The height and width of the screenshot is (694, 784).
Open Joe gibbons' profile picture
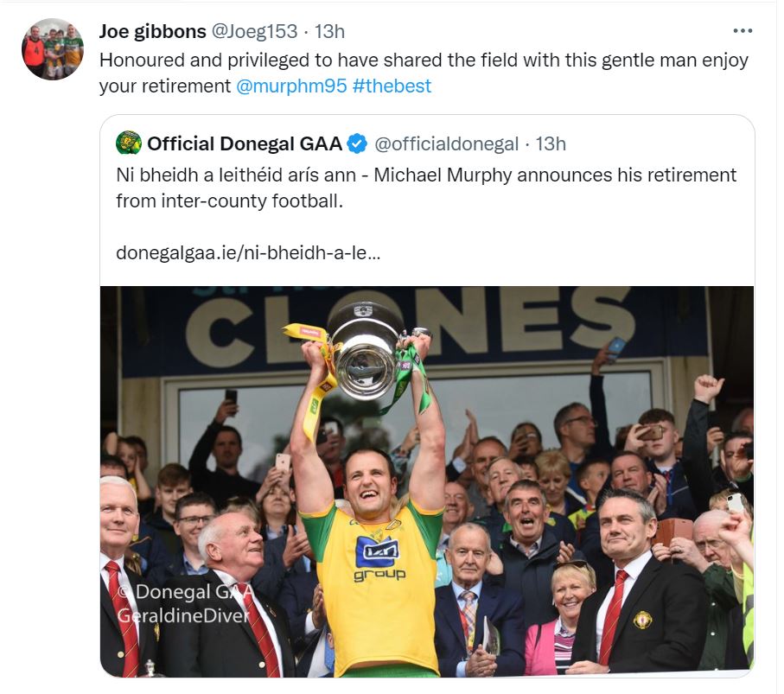[53, 49]
